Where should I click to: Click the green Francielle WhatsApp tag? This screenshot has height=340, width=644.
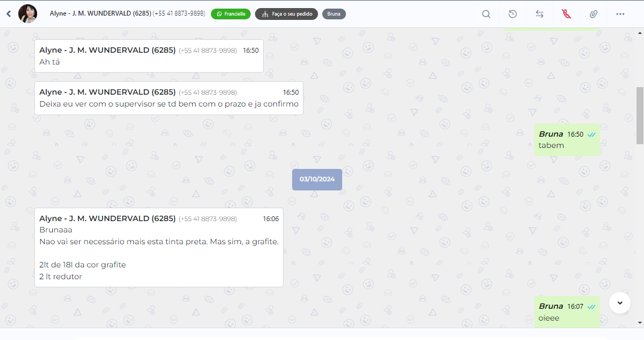click(231, 14)
